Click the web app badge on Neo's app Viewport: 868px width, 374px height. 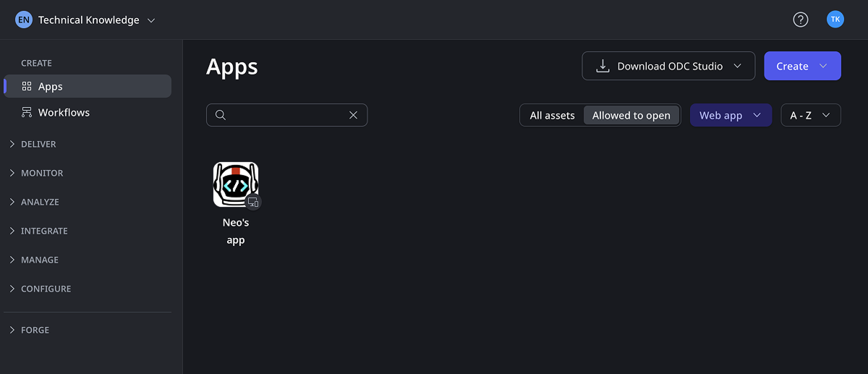click(x=252, y=202)
